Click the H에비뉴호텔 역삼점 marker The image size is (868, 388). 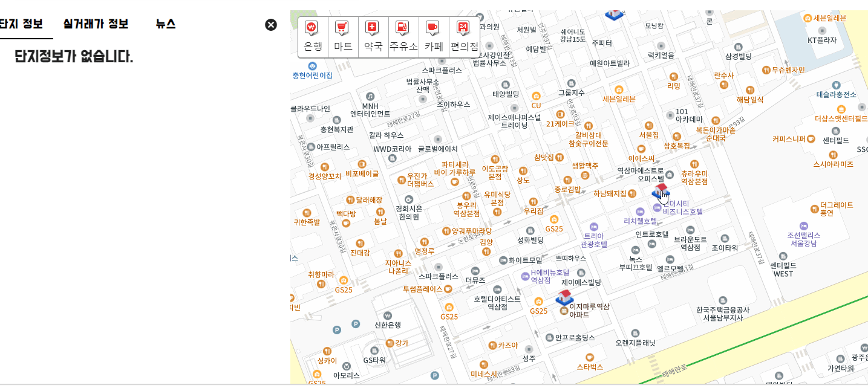525,276
